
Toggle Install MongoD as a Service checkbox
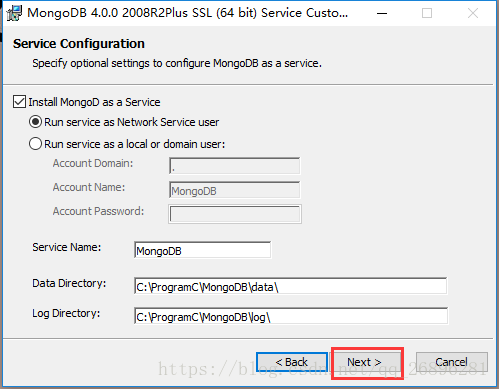click(19, 102)
